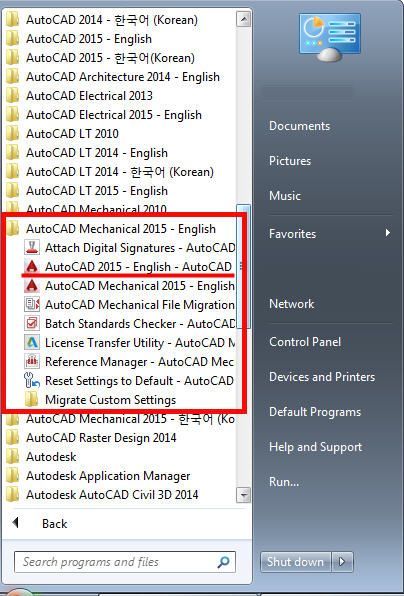Click the magnifier icon in the search box
This screenshot has height=596, width=404.
point(223,562)
